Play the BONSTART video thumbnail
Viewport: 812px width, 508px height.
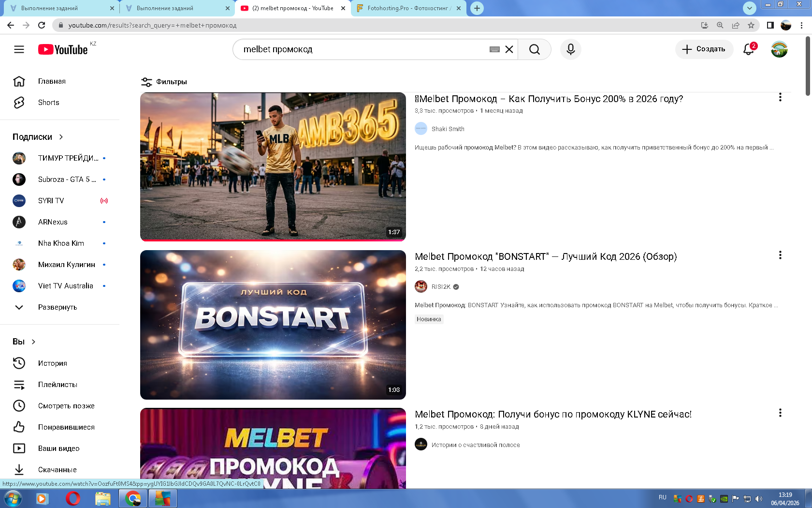[x=273, y=325]
